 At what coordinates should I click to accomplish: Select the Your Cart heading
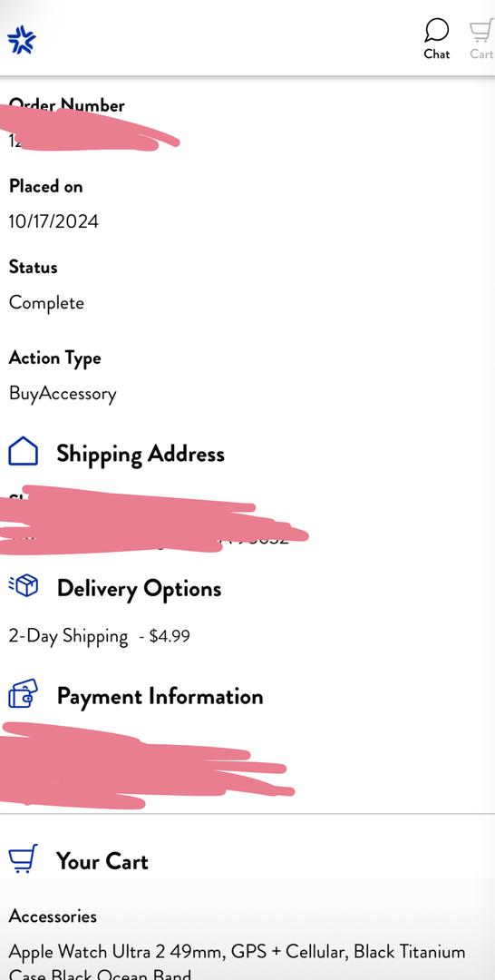[102, 861]
